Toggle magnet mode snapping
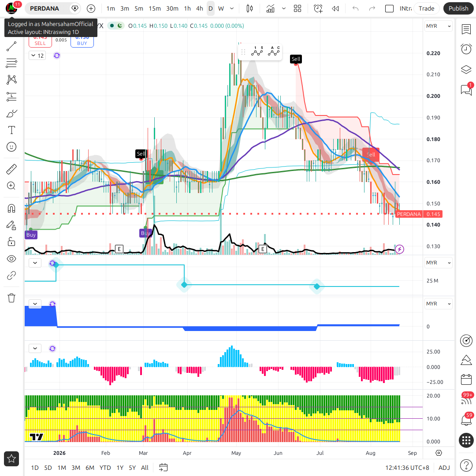The image size is (476, 476). [11, 208]
